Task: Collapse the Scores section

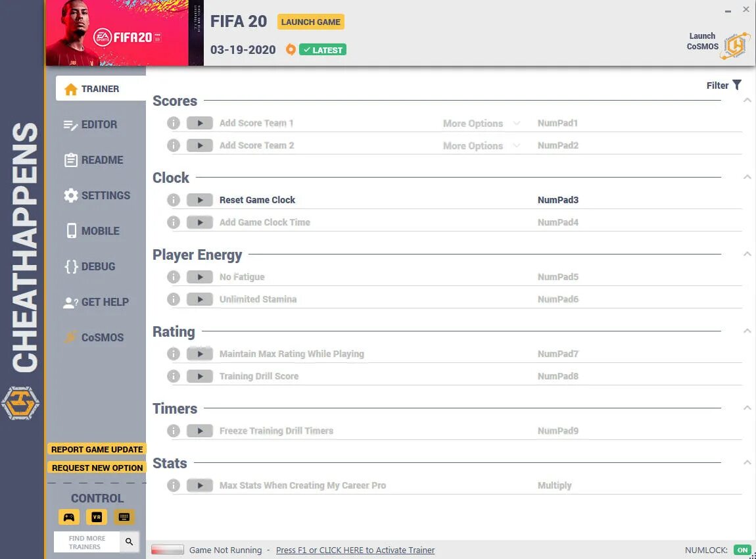Action: click(747, 101)
